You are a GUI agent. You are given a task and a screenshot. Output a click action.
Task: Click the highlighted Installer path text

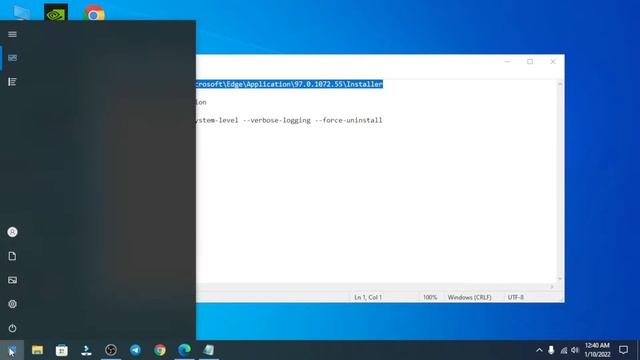289,84
